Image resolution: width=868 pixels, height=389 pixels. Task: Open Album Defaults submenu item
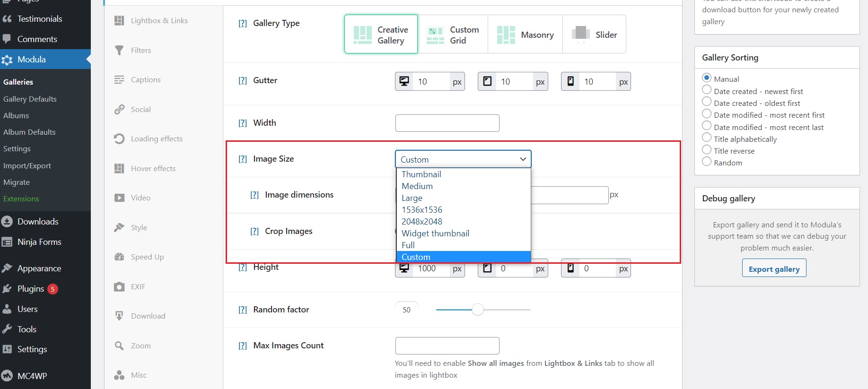(29, 132)
